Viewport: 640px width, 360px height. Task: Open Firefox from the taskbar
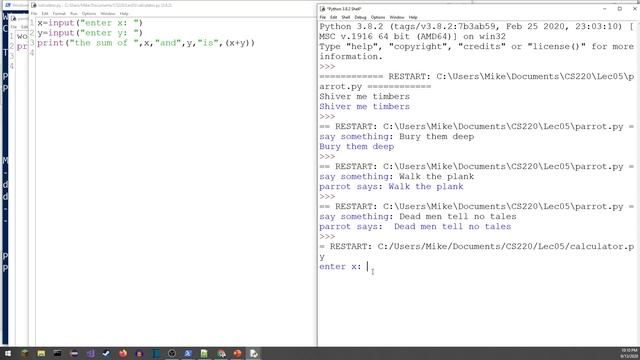(x=123, y=353)
